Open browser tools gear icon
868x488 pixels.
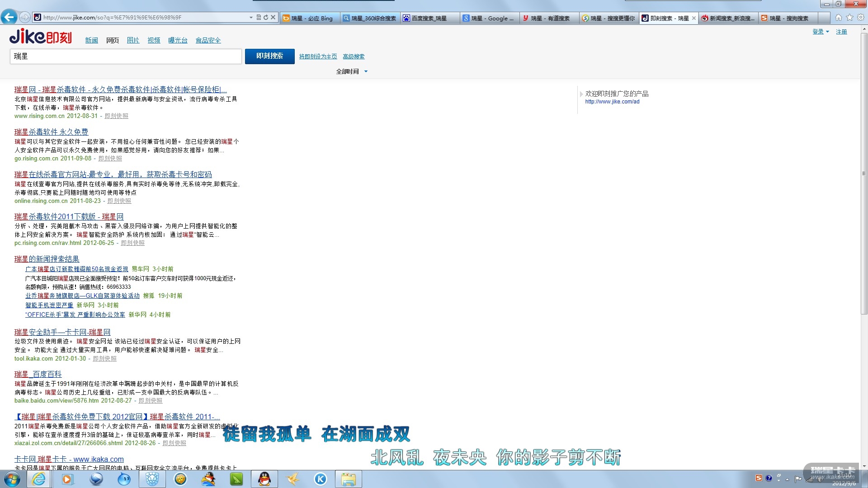[861, 18]
